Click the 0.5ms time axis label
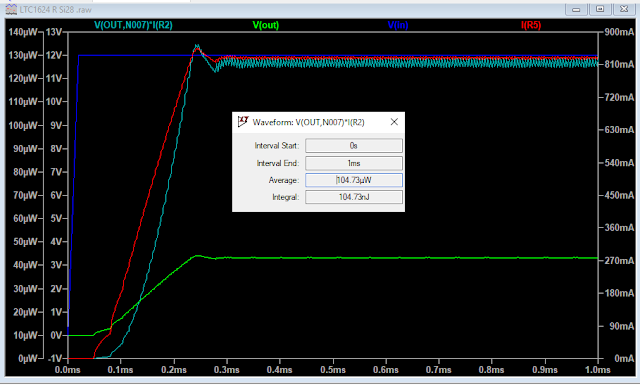Image resolution: width=640 pixels, height=385 pixels. click(333, 370)
